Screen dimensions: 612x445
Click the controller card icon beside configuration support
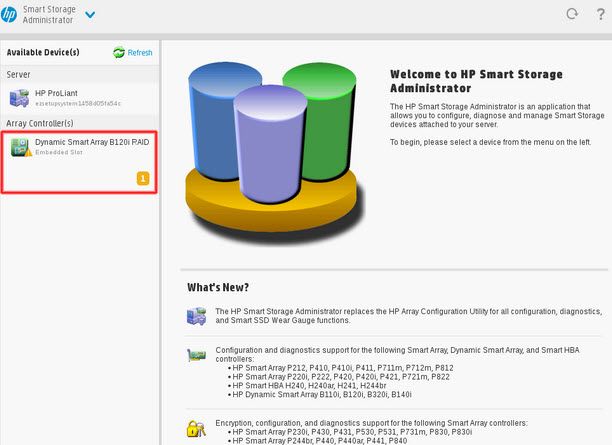coord(196,357)
